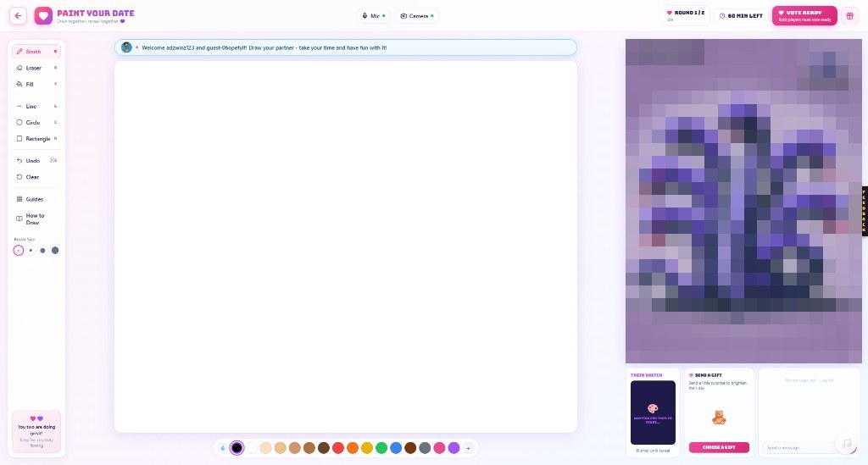Undo the last stroke
868x465 pixels.
pyautogui.click(x=36, y=160)
